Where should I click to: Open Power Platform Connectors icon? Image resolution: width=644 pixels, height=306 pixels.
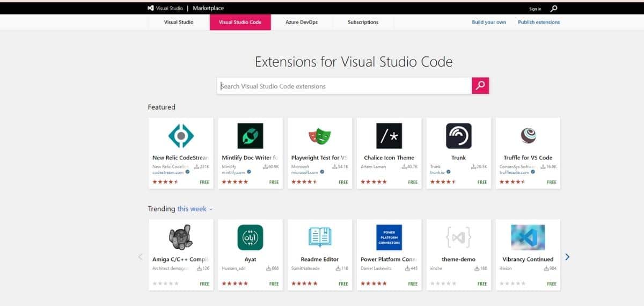pyautogui.click(x=389, y=237)
